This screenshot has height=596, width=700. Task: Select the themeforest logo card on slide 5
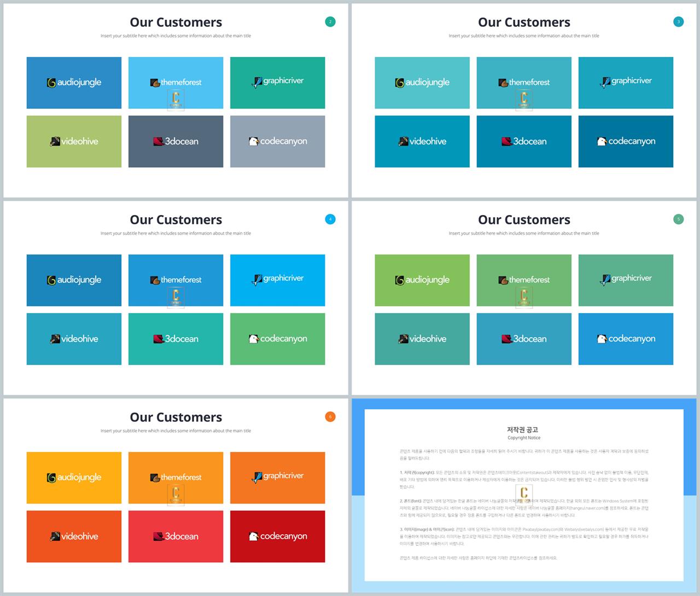point(524,280)
